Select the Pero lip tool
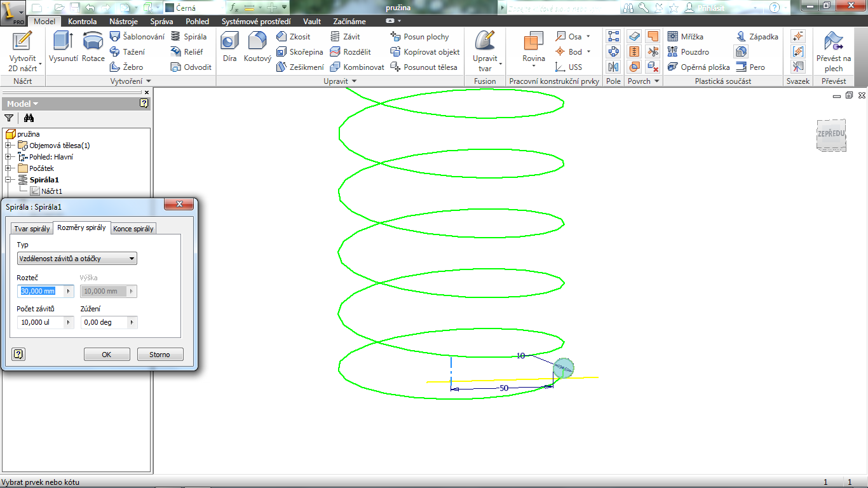 750,67
